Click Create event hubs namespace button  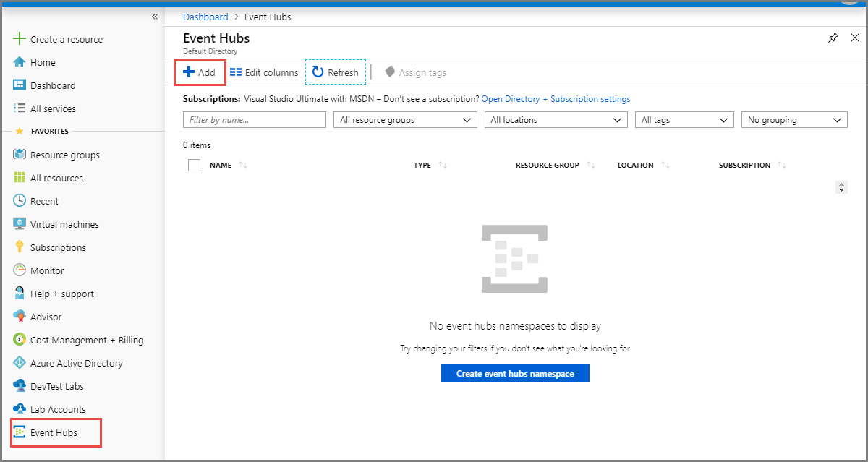515,374
